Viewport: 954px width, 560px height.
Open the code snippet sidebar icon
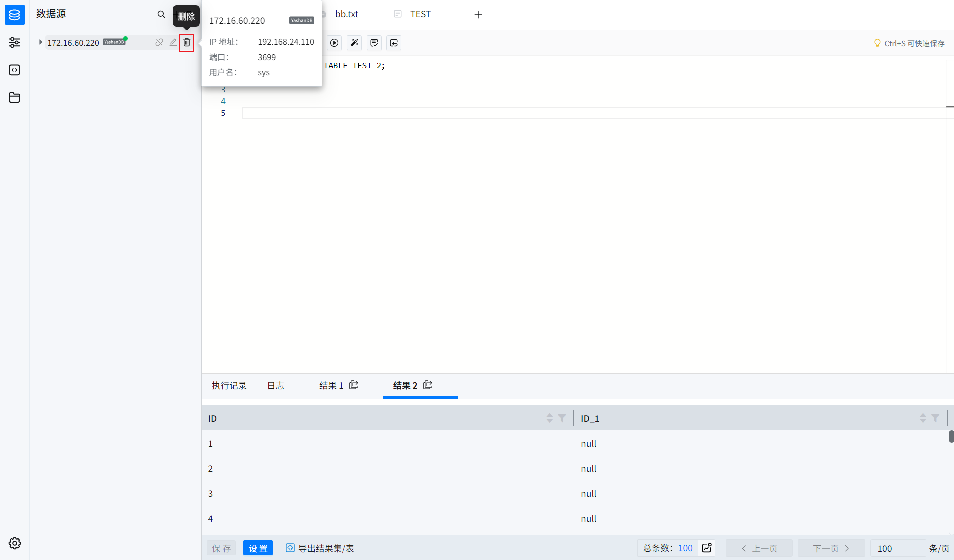(15, 70)
